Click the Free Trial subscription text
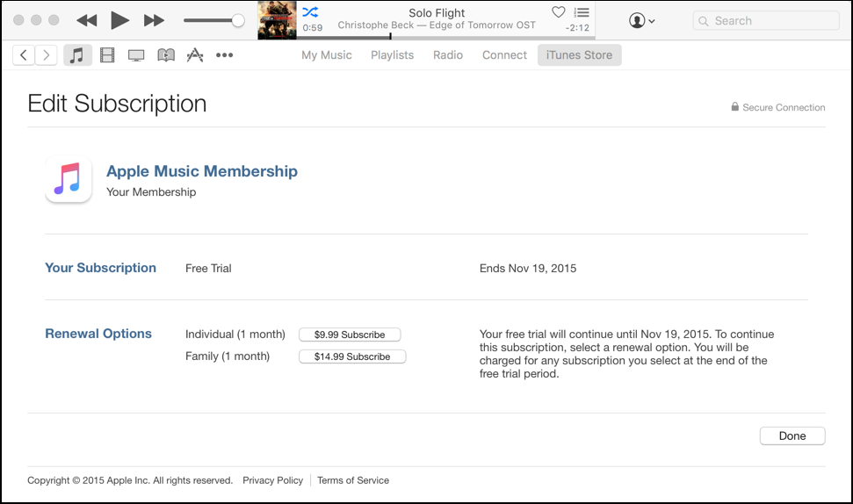The image size is (853, 504). [208, 268]
